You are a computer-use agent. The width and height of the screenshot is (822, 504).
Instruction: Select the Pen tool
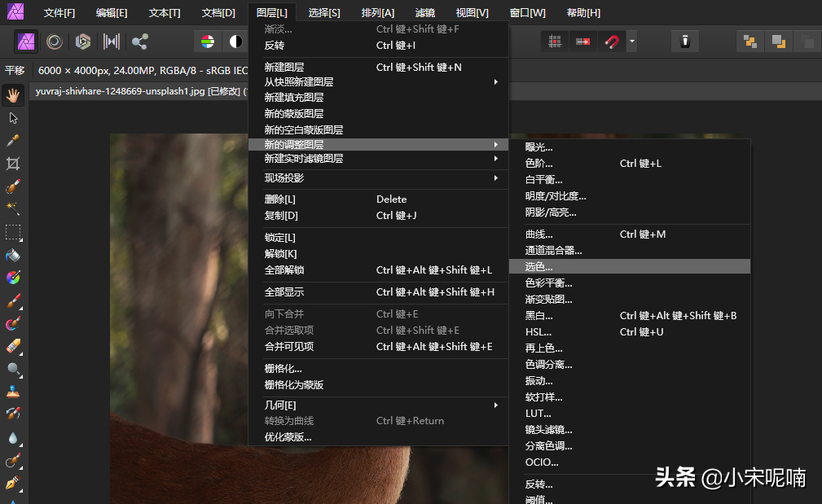click(13, 483)
